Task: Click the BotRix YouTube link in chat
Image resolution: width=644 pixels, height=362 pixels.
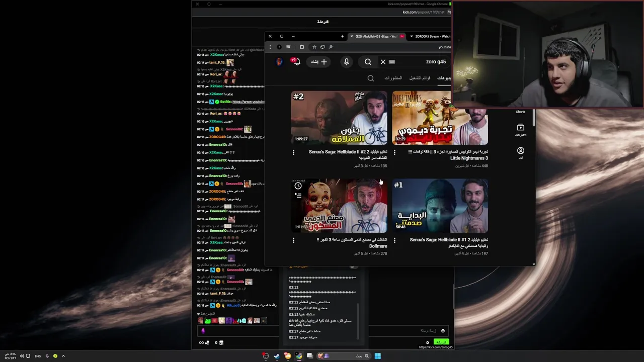Action: coord(248,102)
